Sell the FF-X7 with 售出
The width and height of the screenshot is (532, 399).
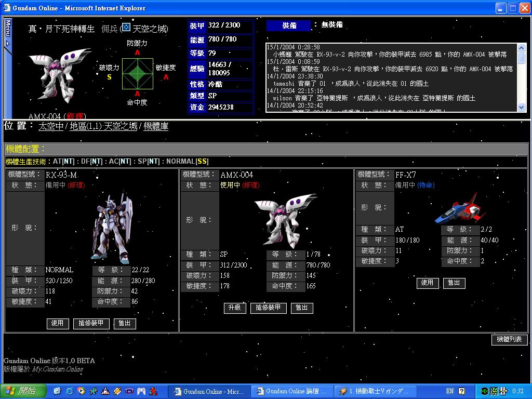[454, 283]
